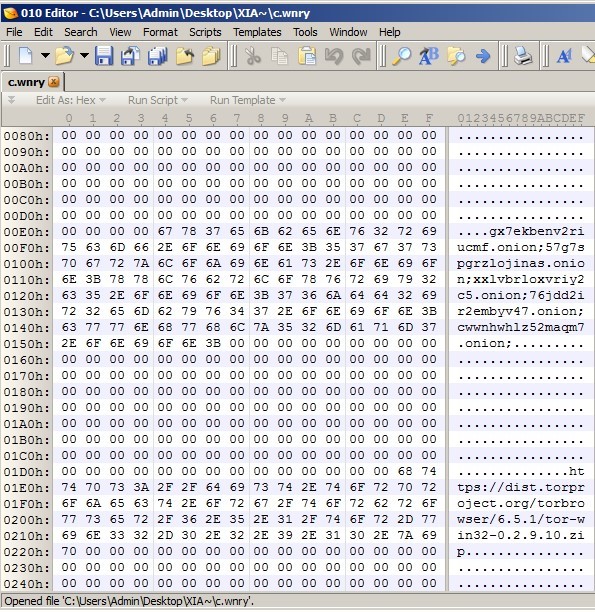Open the Run Template dropdown
The image size is (595, 612).
248,100
